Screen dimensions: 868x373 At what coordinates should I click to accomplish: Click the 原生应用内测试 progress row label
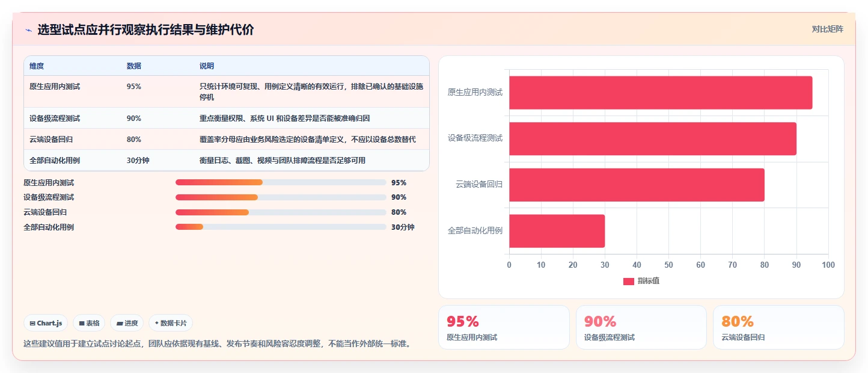[x=49, y=182]
